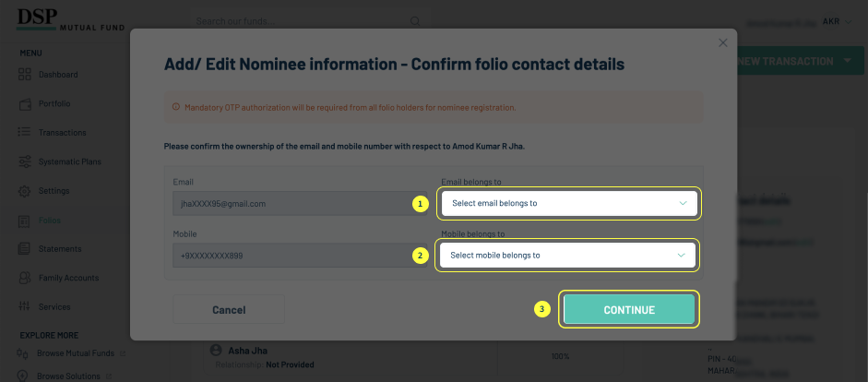Close the nominee information dialog
The height and width of the screenshot is (382, 868).
pyautogui.click(x=723, y=42)
